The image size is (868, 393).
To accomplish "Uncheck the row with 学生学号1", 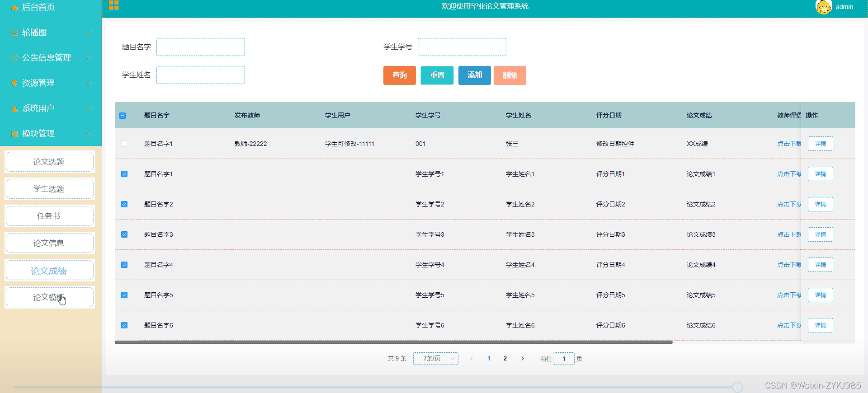I will coord(124,174).
